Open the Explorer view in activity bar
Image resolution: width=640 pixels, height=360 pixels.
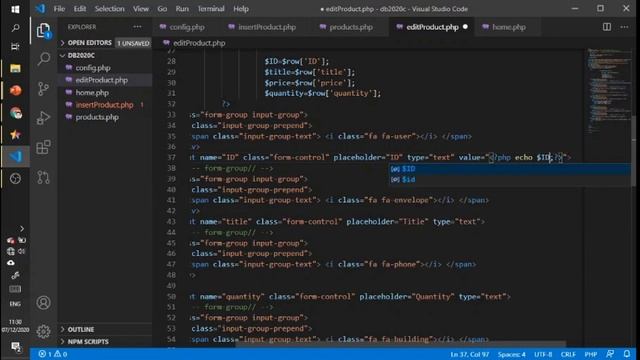point(43,30)
